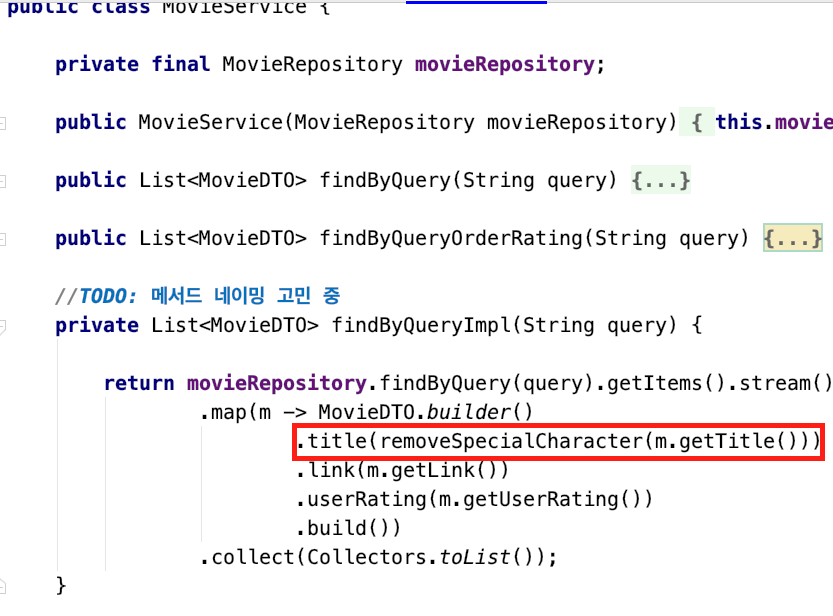Click .map(m -> lambda start
Screen dimensions: 833x616
point(253,412)
